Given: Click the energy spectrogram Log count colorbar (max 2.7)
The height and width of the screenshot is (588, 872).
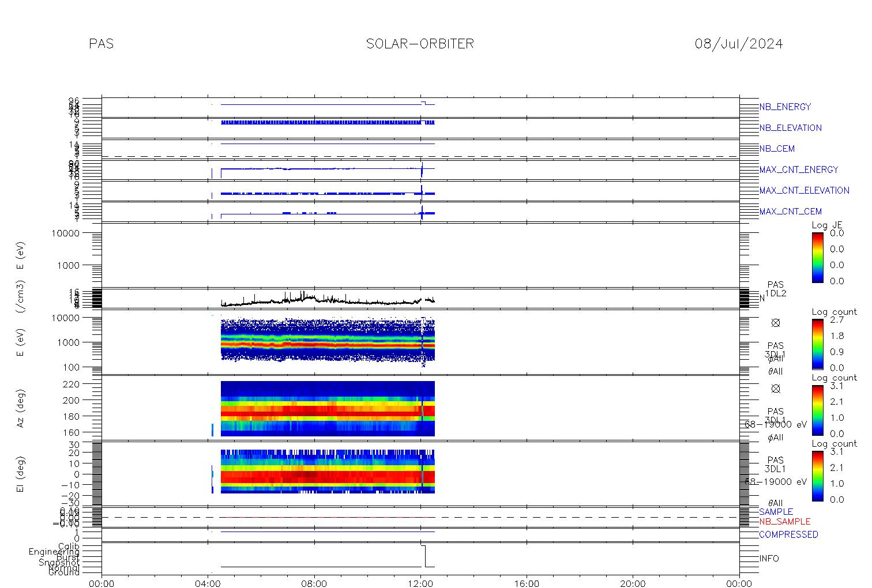Looking at the screenshot, I should [817, 344].
